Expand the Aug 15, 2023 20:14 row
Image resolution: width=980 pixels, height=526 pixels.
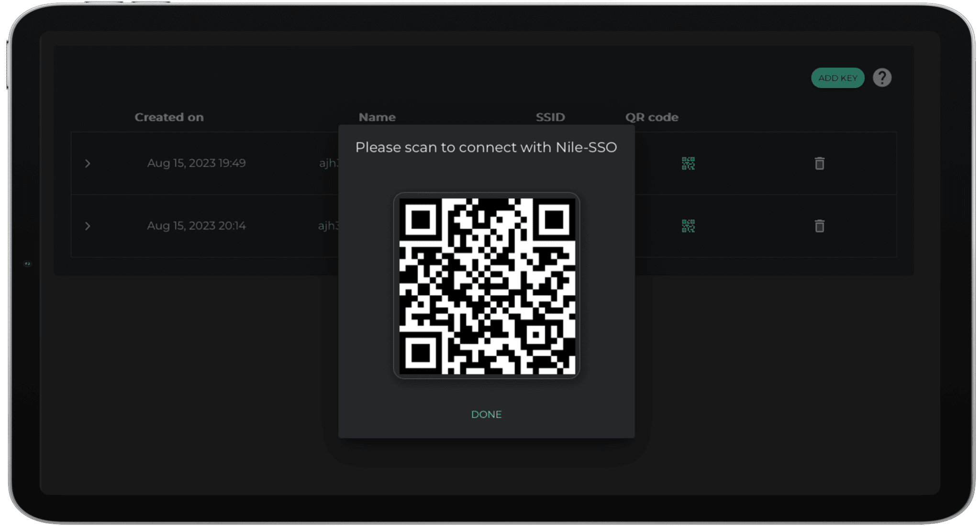(88, 226)
